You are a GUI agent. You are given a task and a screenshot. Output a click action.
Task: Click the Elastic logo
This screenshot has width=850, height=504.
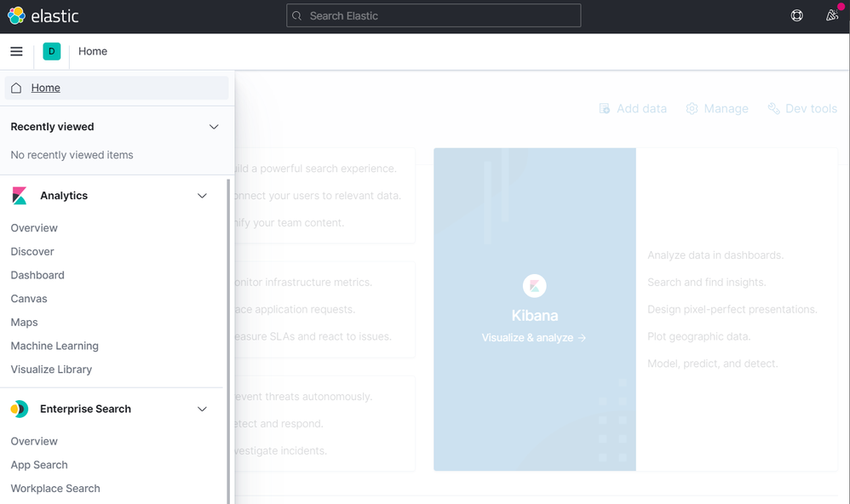(x=43, y=15)
